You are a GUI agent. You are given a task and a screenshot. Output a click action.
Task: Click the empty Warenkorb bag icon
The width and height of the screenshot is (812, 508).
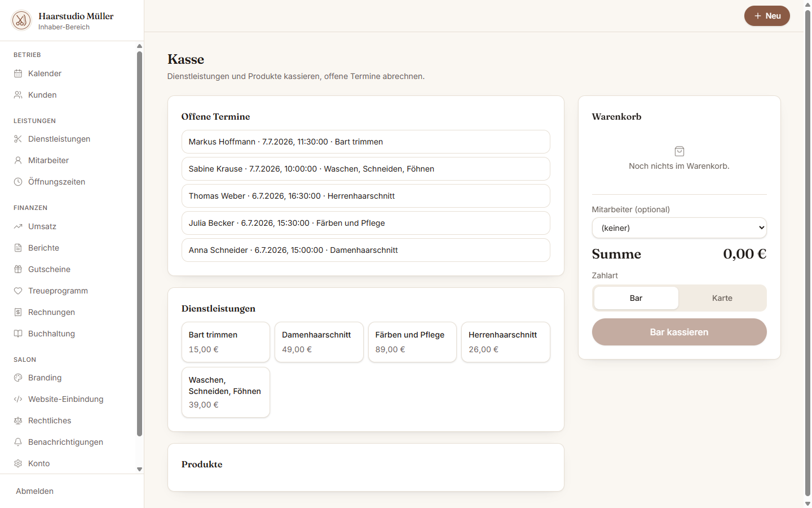point(679,151)
